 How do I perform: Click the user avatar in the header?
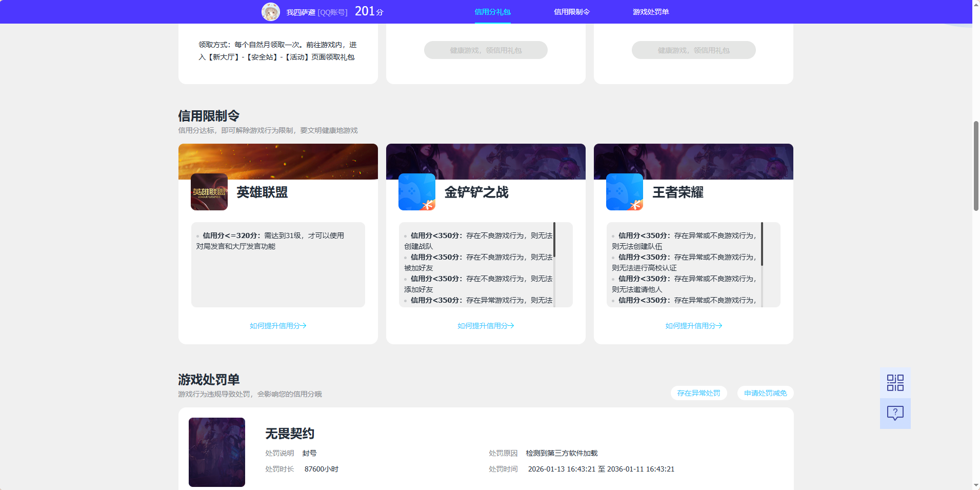point(271,12)
